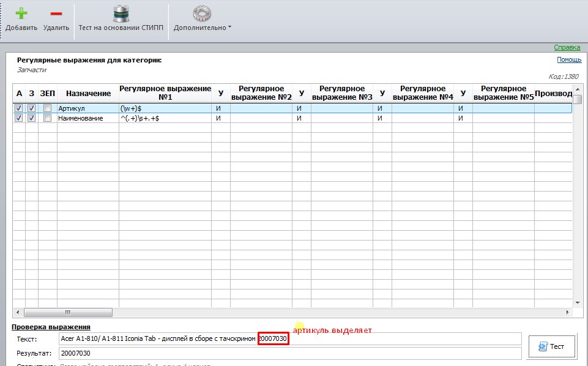Click the Регулярное выражение №4 column header
This screenshot has height=366, width=588.
point(423,93)
